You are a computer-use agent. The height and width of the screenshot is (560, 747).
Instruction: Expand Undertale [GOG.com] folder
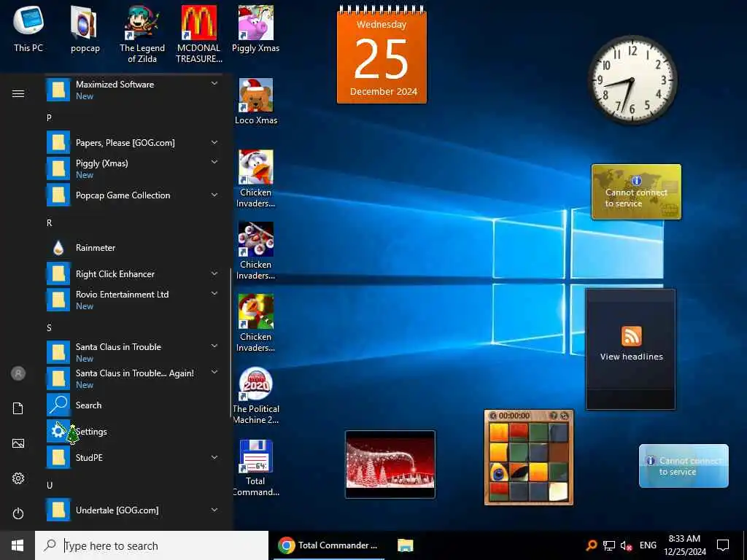pos(214,510)
